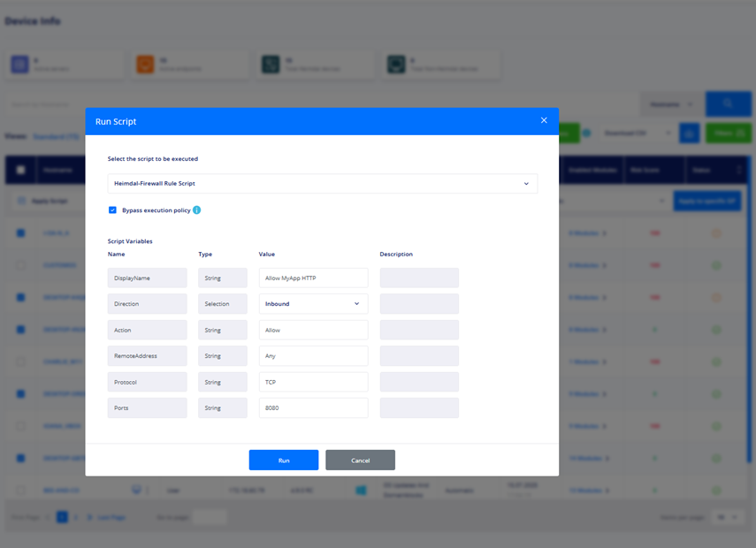Viewport: 756px width, 548px height.
Task: Toggle the first device row checkbox
Action: [x=20, y=232]
